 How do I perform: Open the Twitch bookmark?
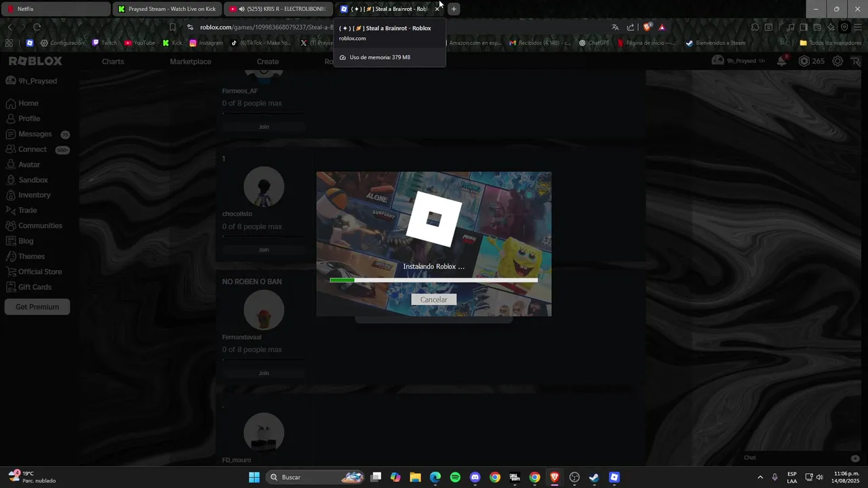click(105, 43)
